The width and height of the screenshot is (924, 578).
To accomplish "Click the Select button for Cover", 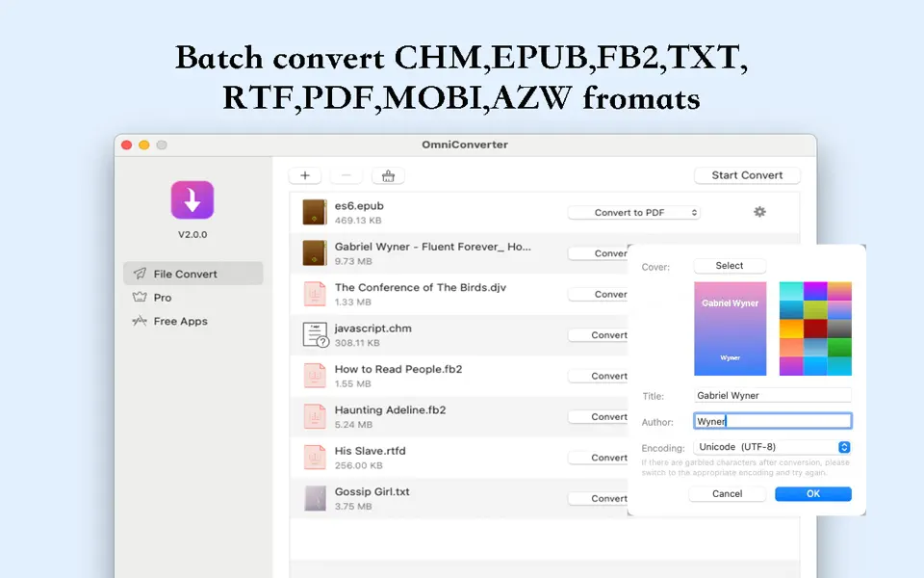I will pos(729,265).
